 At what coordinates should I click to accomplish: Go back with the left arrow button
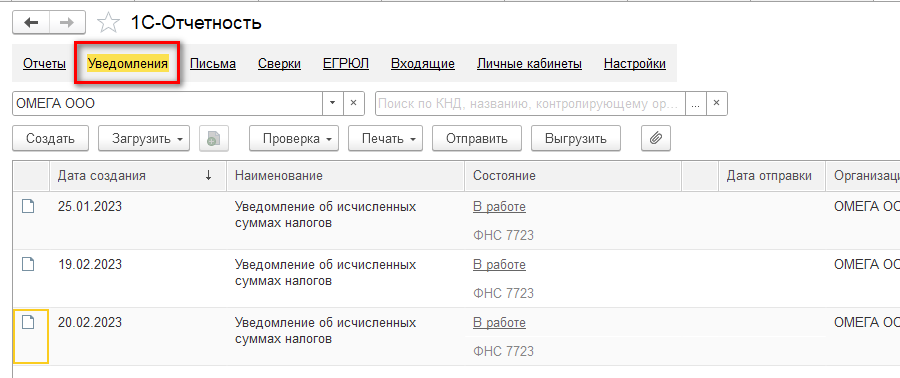[31, 23]
